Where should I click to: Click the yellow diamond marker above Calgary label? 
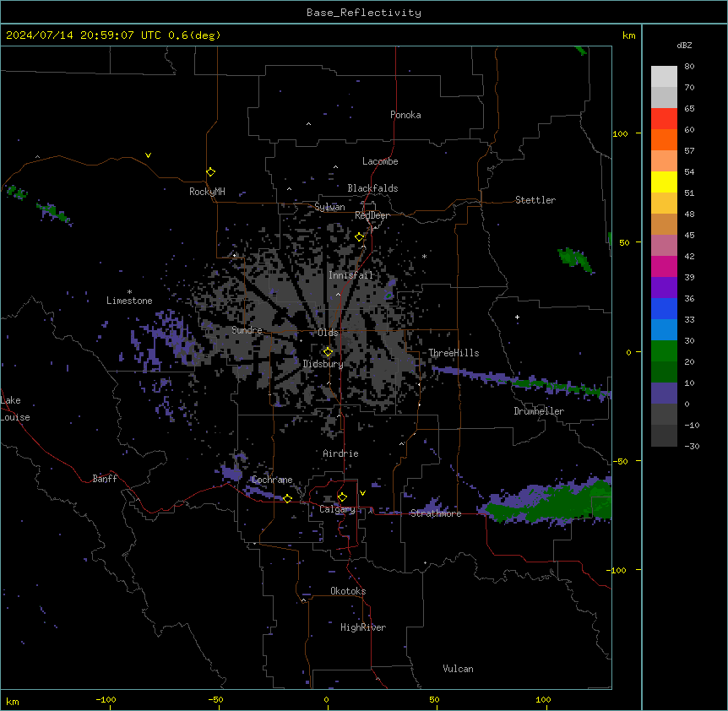coord(342,497)
